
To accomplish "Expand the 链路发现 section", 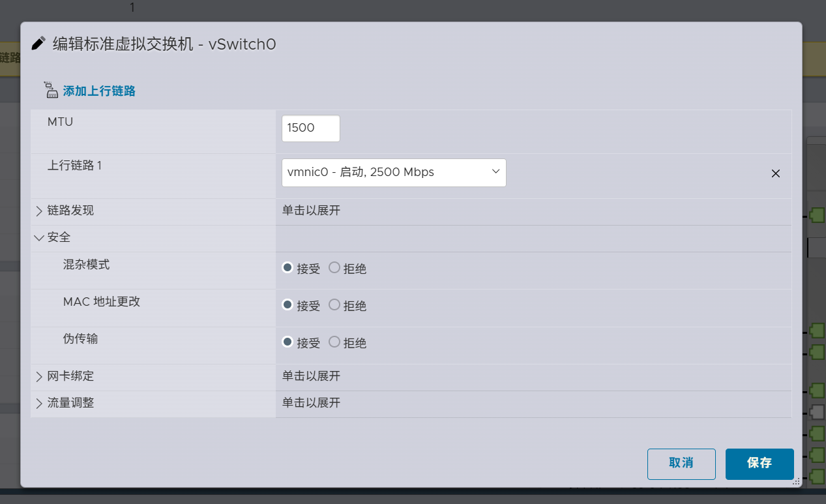I will (39, 211).
